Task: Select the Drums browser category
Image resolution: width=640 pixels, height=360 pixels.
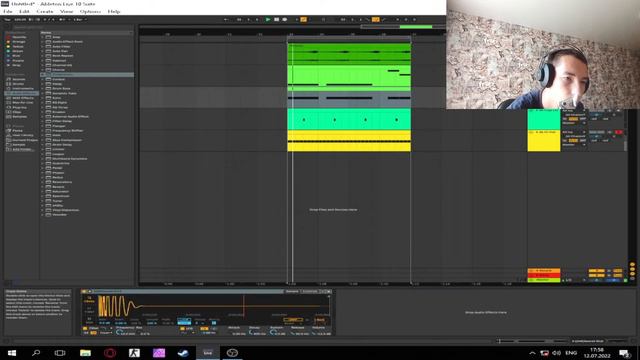Action: coord(18,84)
